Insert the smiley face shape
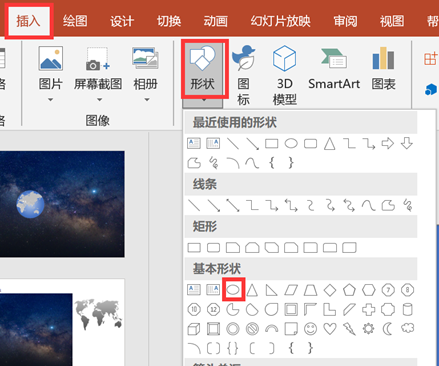Viewport: 439px width, 366px height. coord(310,329)
